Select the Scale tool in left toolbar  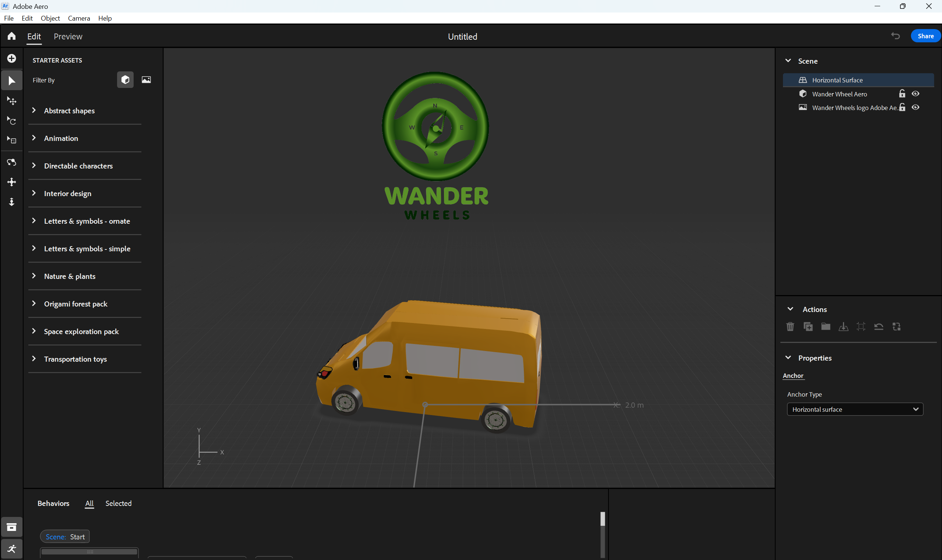(x=12, y=141)
